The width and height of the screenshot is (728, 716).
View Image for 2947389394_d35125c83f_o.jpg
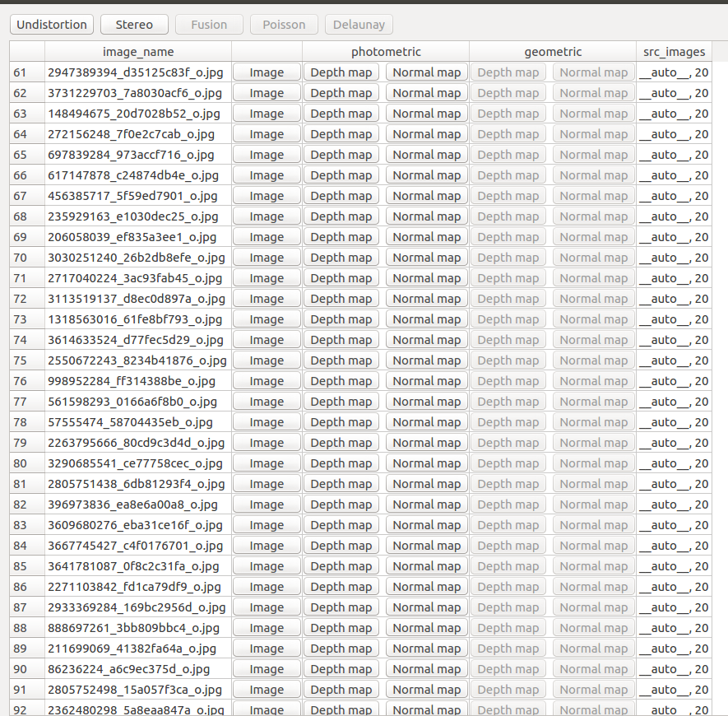pyautogui.click(x=267, y=72)
